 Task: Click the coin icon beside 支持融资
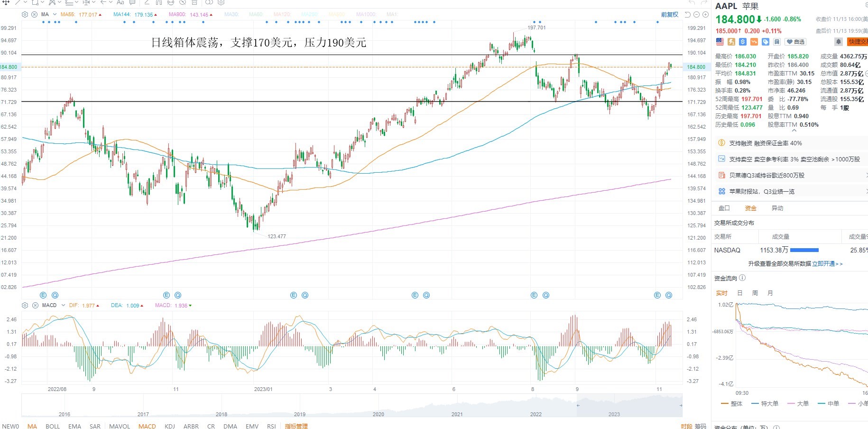722,143
